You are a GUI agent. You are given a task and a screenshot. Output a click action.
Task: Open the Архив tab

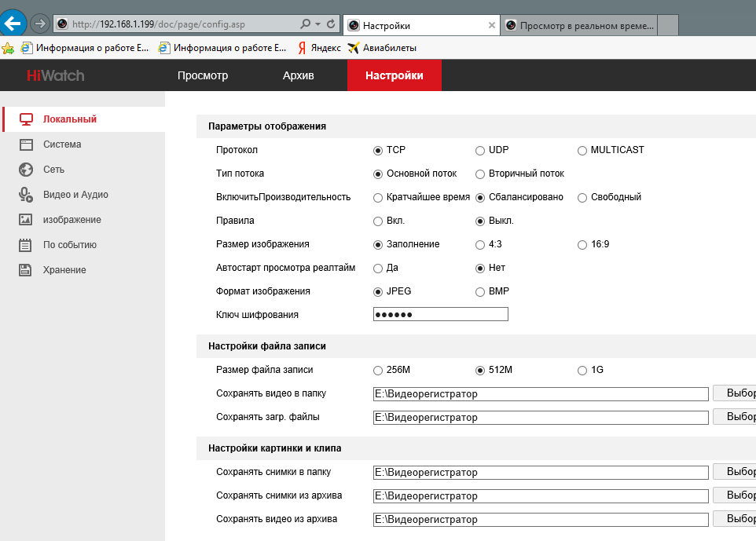click(298, 76)
